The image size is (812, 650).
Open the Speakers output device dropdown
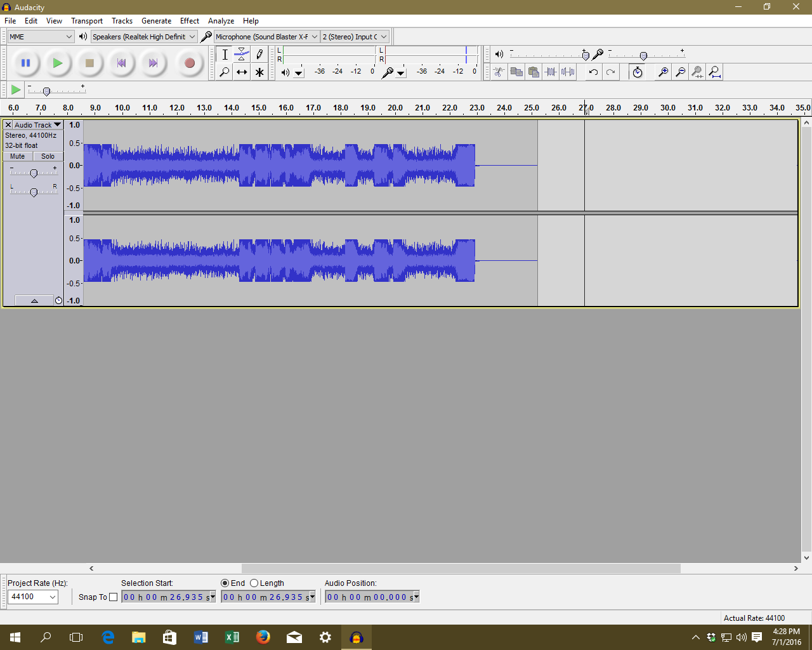(x=144, y=37)
